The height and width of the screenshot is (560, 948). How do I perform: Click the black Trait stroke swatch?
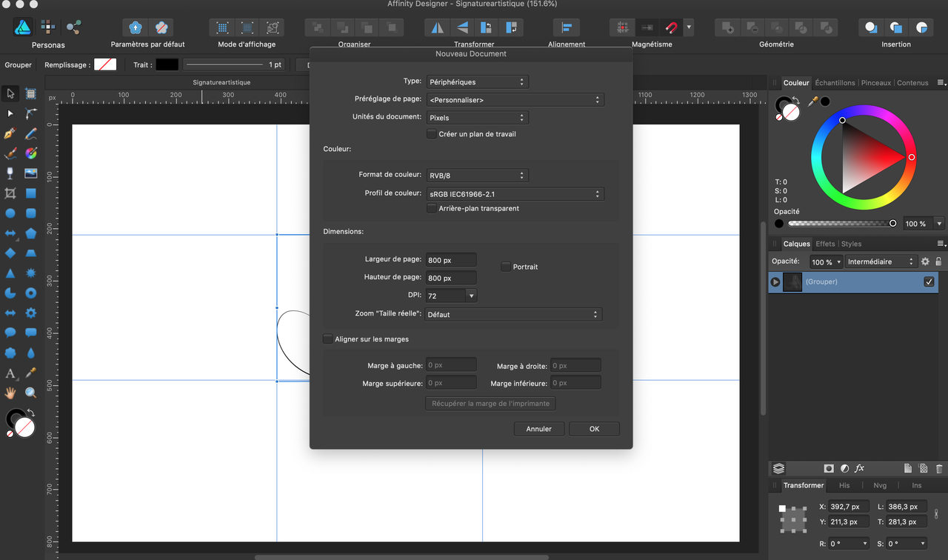click(167, 64)
